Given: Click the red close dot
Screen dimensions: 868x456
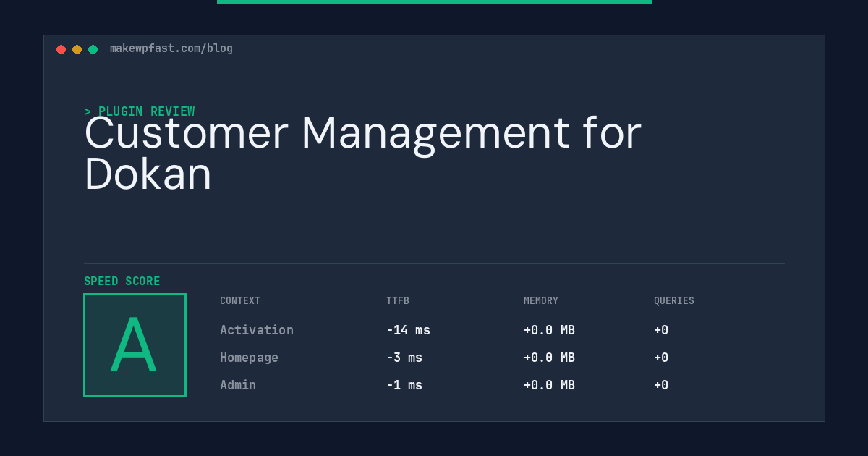Looking at the screenshot, I should (61, 49).
